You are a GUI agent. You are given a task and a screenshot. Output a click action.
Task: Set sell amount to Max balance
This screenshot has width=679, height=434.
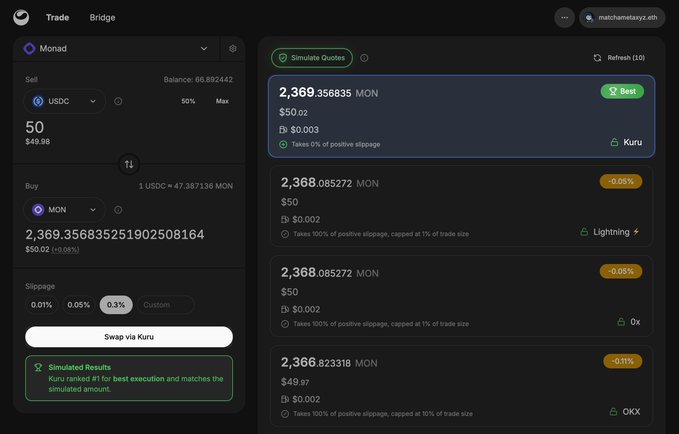click(222, 101)
